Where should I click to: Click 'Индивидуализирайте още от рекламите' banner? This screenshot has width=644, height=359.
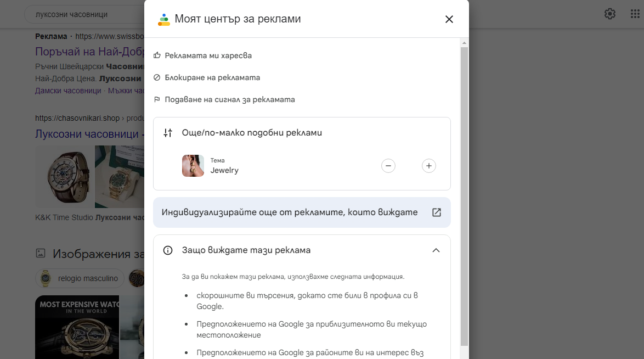(290, 212)
